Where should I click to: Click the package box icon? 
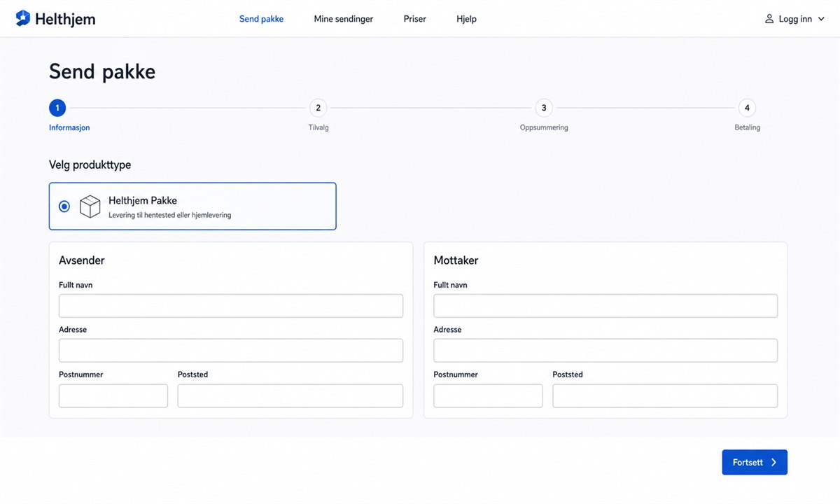point(90,206)
